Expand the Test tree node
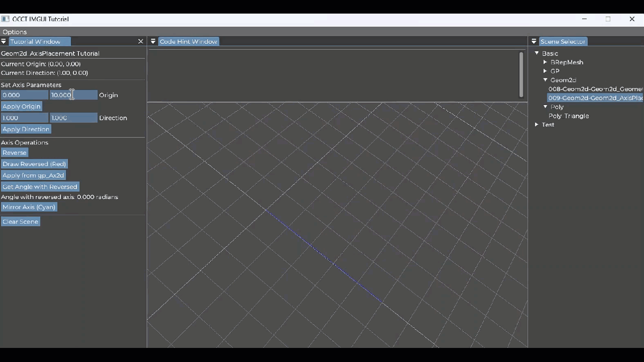The height and width of the screenshot is (362, 644). [536, 125]
